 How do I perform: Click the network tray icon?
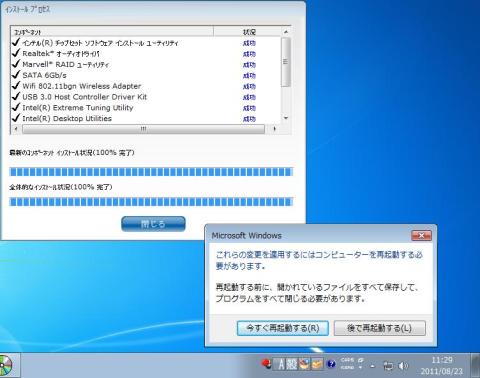388,366
